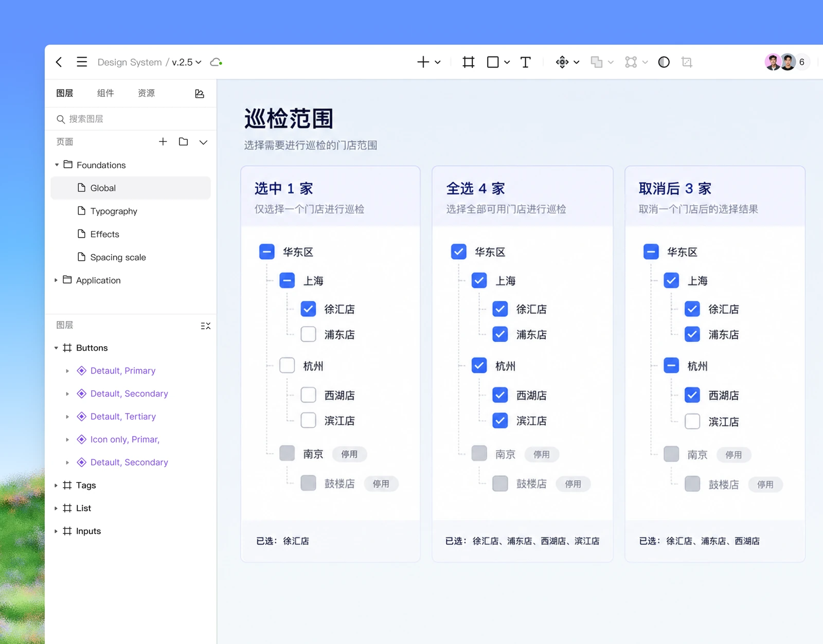Viewport: 823px width, 644px height.
Task: Check 滨江店 in the 取消后 3 家 card
Action: [x=692, y=421]
